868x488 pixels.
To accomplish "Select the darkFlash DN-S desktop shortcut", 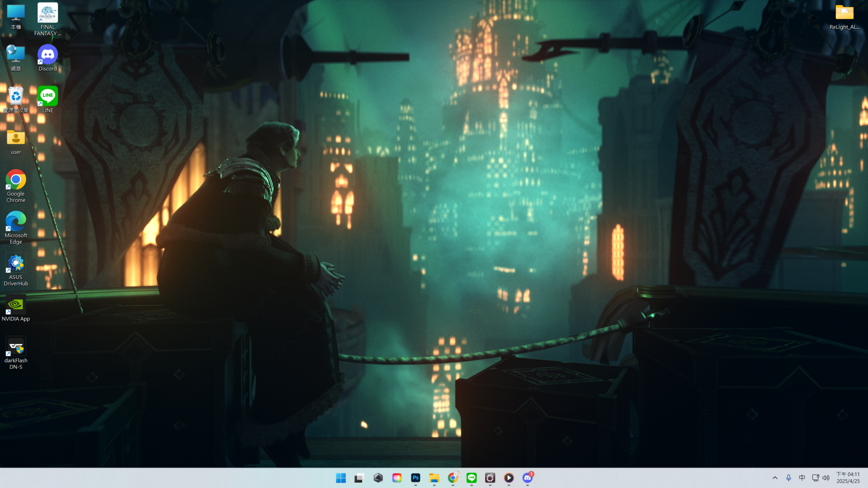I will (16, 352).
